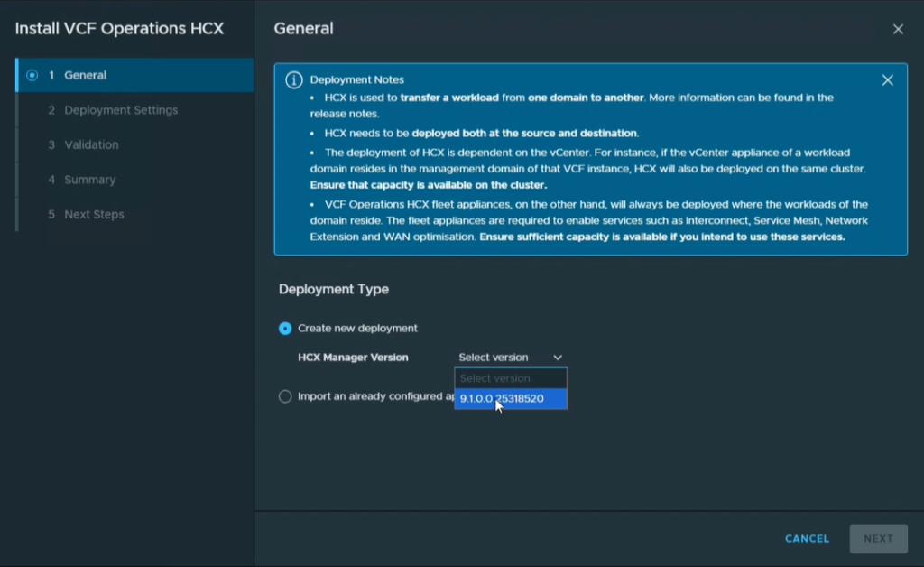Close the Install VCF Operations HCX wizard
This screenshot has height=567, width=924.
[x=898, y=29]
